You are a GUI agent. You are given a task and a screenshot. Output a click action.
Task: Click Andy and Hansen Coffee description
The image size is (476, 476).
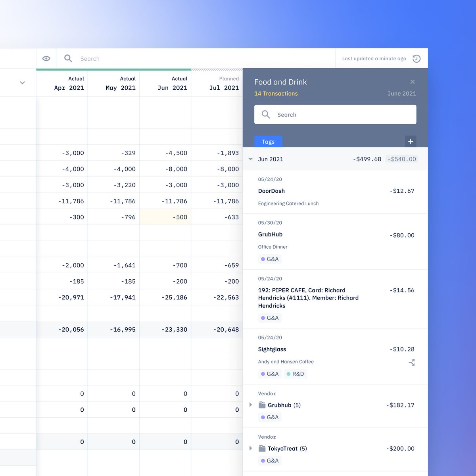[286, 362]
